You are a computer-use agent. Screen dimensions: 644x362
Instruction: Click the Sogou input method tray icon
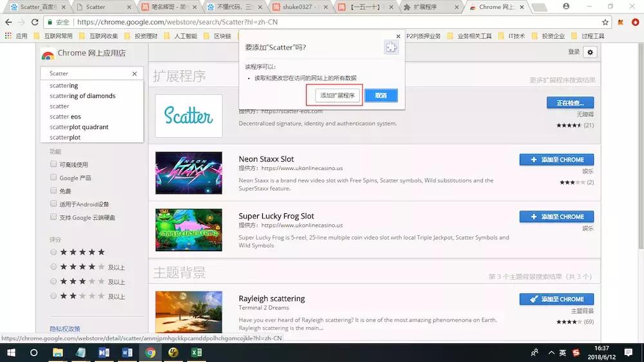pyautogui.click(x=576, y=352)
